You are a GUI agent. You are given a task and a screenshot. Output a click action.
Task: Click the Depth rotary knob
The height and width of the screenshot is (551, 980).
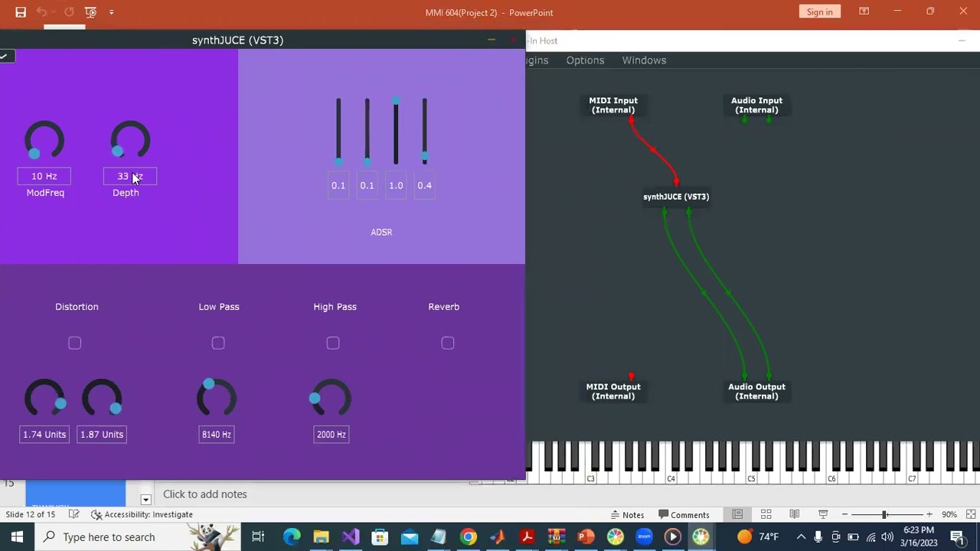(130, 140)
